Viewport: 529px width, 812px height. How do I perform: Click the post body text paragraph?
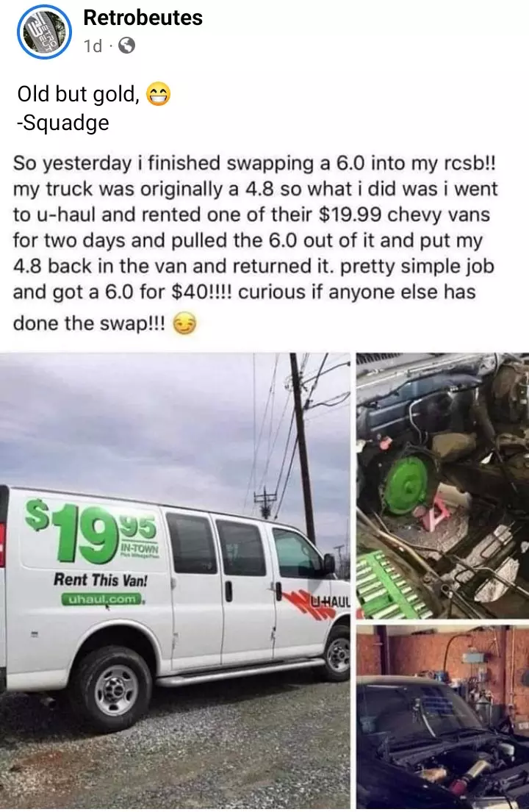255,242
